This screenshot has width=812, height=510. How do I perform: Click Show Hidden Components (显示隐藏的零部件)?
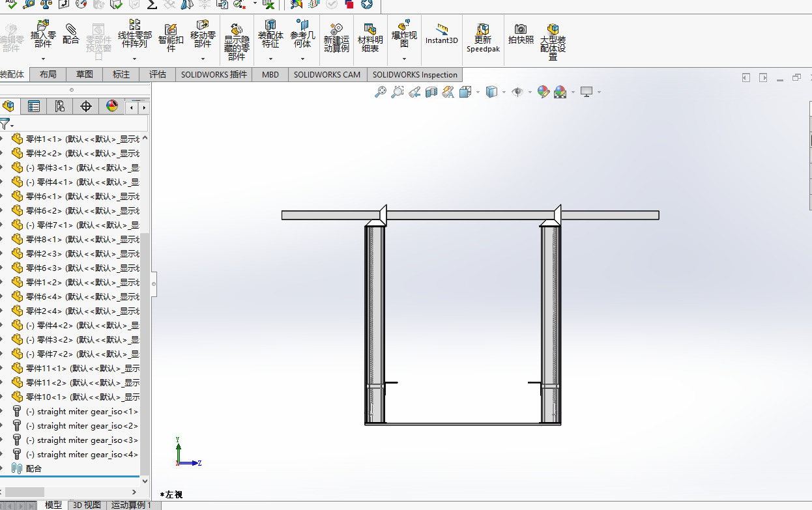[237, 42]
